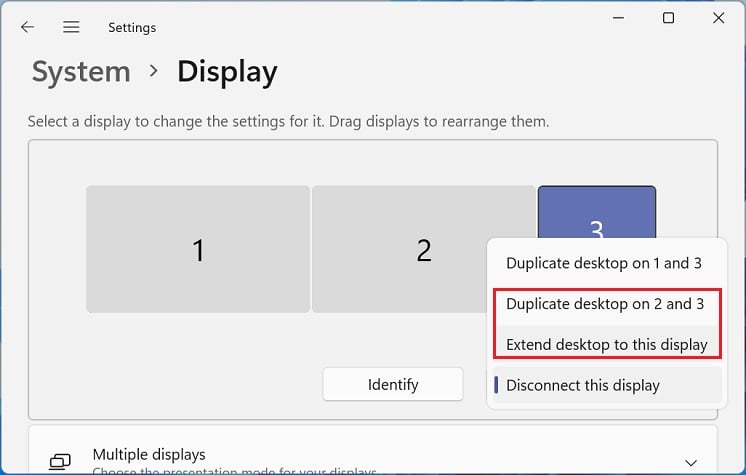The image size is (746, 475).
Task: Select display 3 in the arrangement
Action: (597, 212)
